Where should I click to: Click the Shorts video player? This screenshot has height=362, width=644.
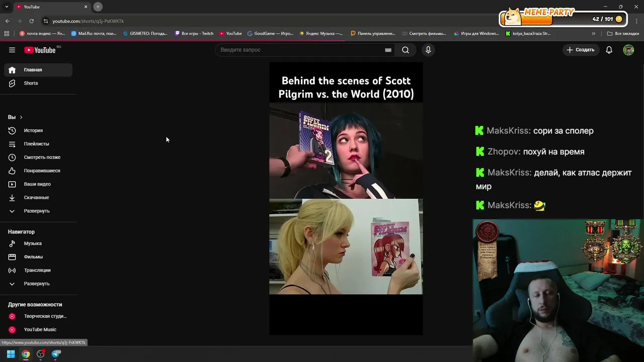(346, 199)
